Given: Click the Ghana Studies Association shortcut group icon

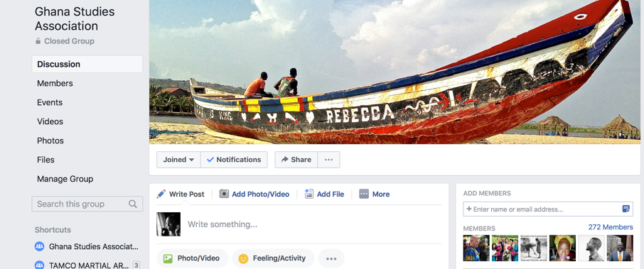Looking at the screenshot, I should (x=39, y=246).
